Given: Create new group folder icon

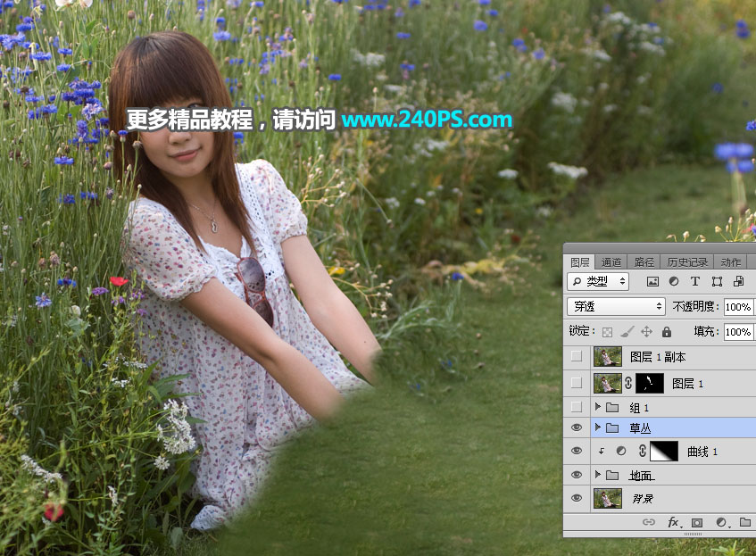Looking at the screenshot, I should pos(745,522).
